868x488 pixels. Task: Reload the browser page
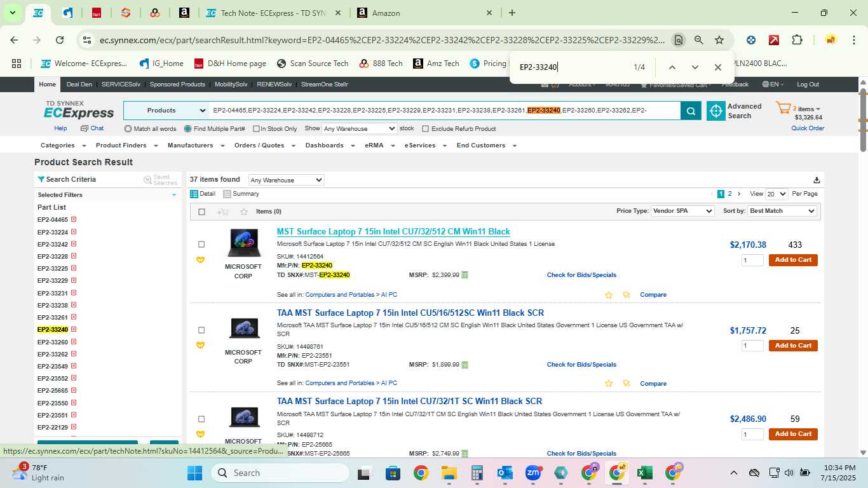point(60,40)
